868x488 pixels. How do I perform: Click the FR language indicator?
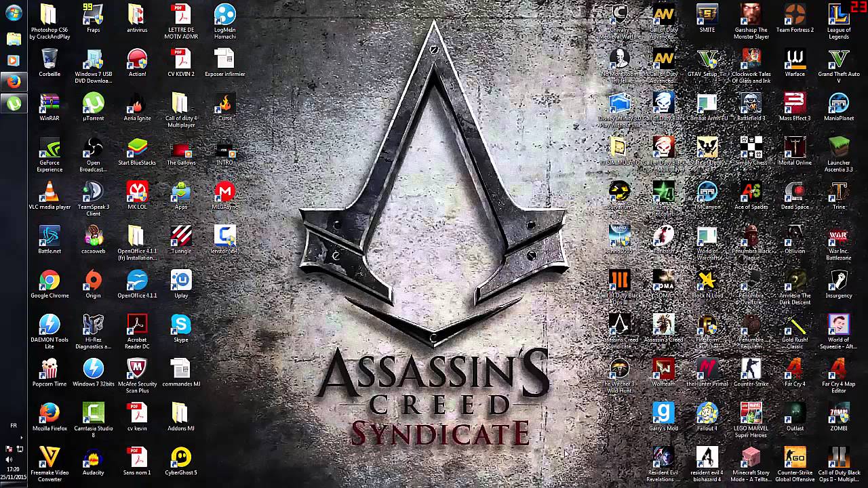tap(14, 426)
